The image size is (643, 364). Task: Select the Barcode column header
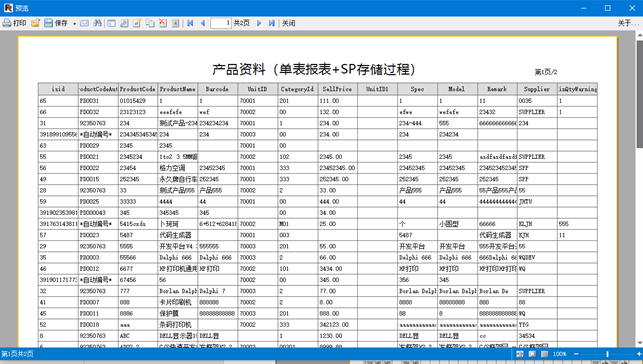pyautogui.click(x=217, y=89)
